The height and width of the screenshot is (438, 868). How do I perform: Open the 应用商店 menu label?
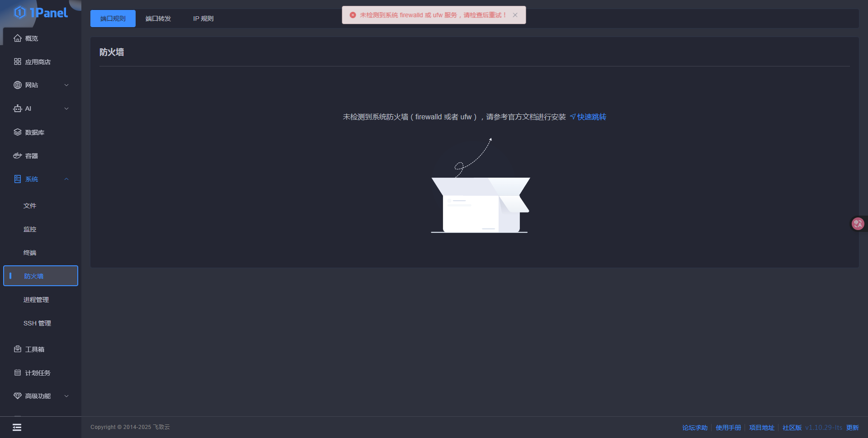(x=38, y=62)
